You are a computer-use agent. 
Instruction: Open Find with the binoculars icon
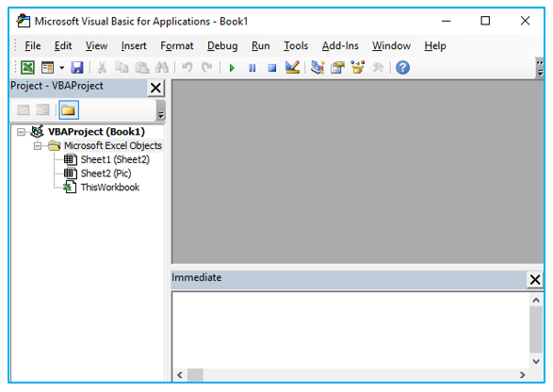(x=162, y=67)
